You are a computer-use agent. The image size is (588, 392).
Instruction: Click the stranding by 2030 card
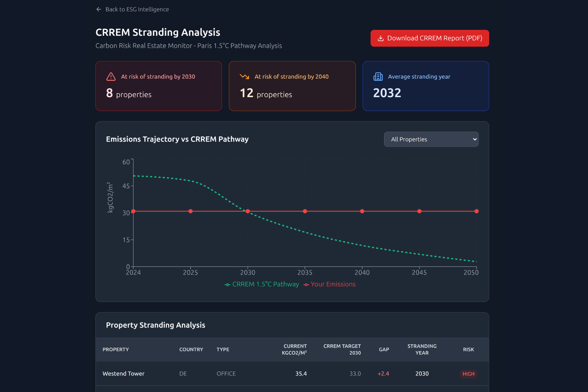(159, 86)
